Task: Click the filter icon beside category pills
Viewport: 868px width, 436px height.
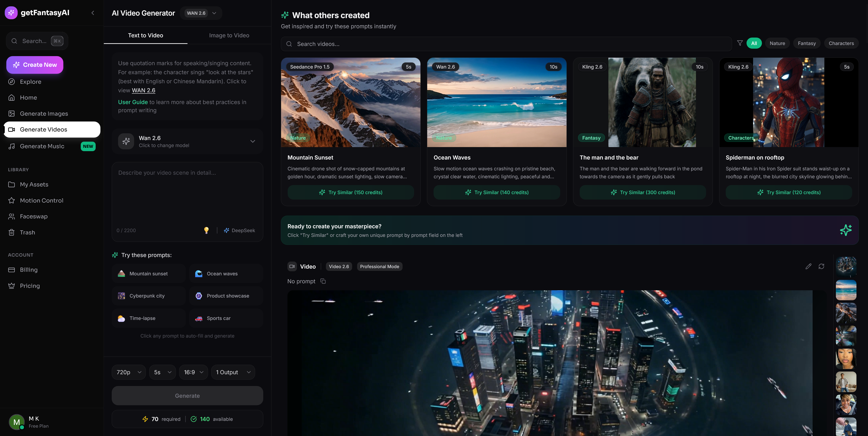Action: click(740, 43)
